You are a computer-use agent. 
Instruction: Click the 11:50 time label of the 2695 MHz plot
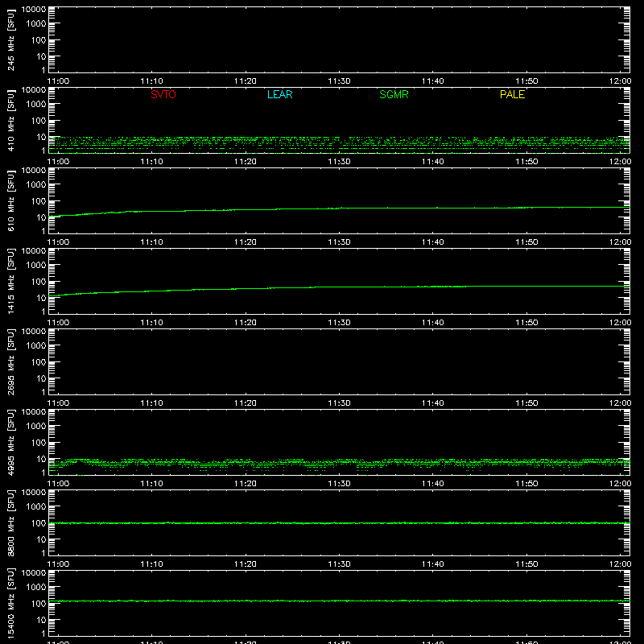[526, 403]
